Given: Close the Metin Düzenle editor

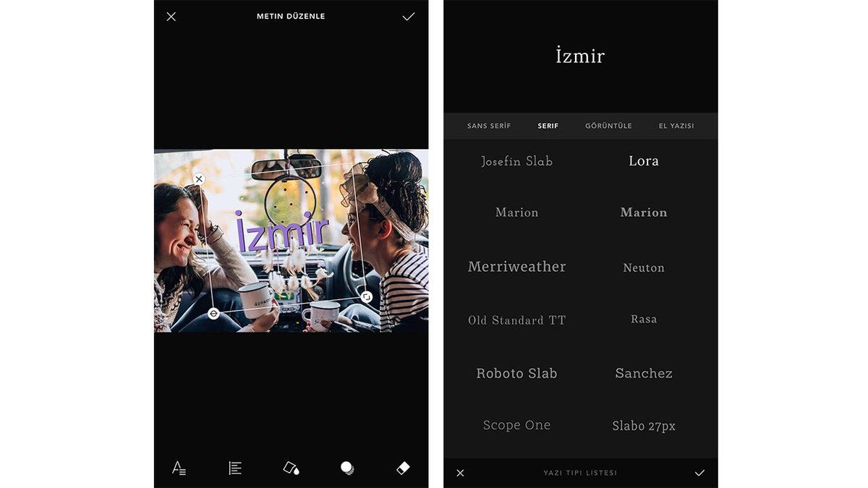Looking at the screenshot, I should [171, 16].
